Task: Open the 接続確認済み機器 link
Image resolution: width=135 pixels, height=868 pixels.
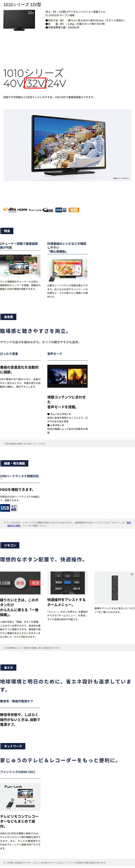Action: pos(14,526)
